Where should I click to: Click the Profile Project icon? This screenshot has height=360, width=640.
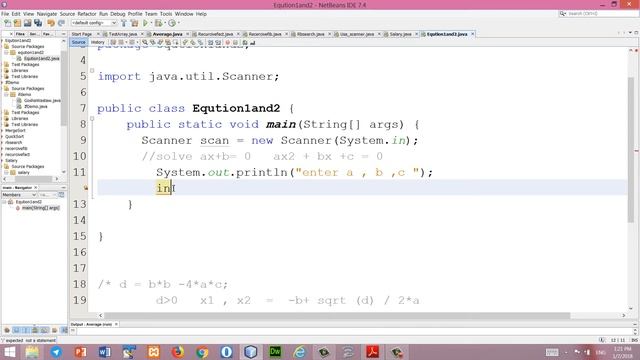[x=172, y=23]
